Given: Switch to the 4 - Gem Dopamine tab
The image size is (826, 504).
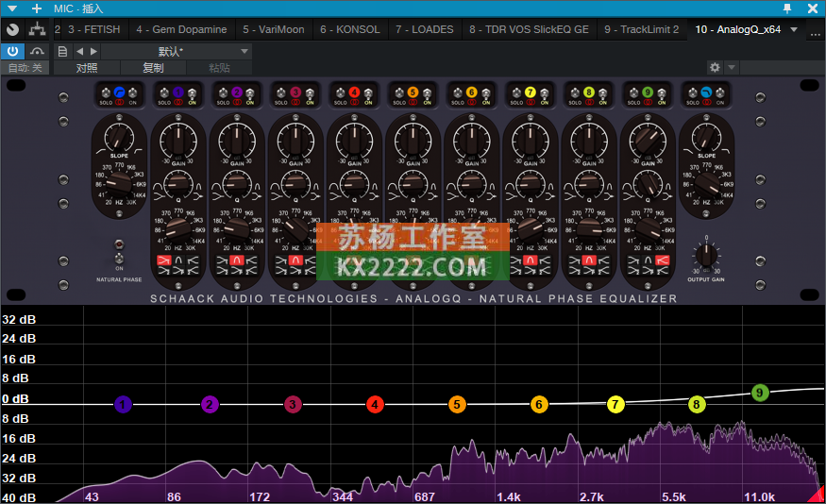Looking at the screenshot, I should pos(181,29).
